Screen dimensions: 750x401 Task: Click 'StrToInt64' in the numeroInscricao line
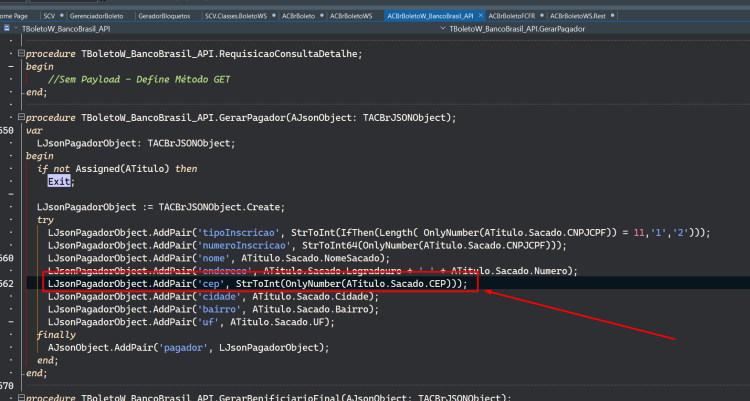point(330,245)
